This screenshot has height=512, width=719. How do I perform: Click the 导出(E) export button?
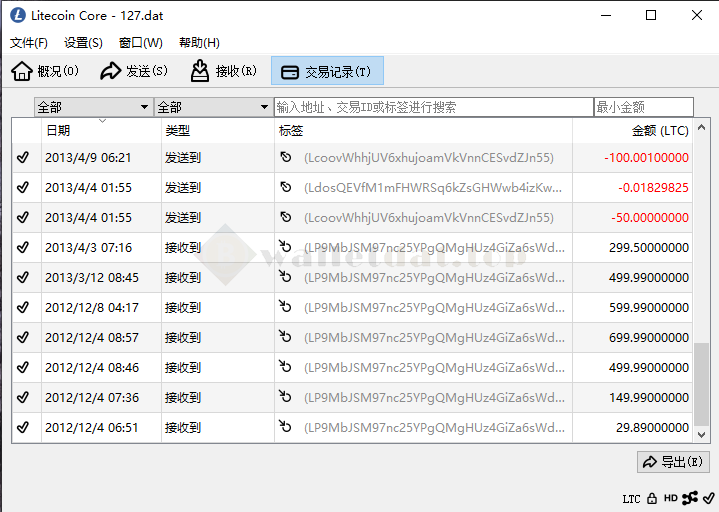(673, 462)
